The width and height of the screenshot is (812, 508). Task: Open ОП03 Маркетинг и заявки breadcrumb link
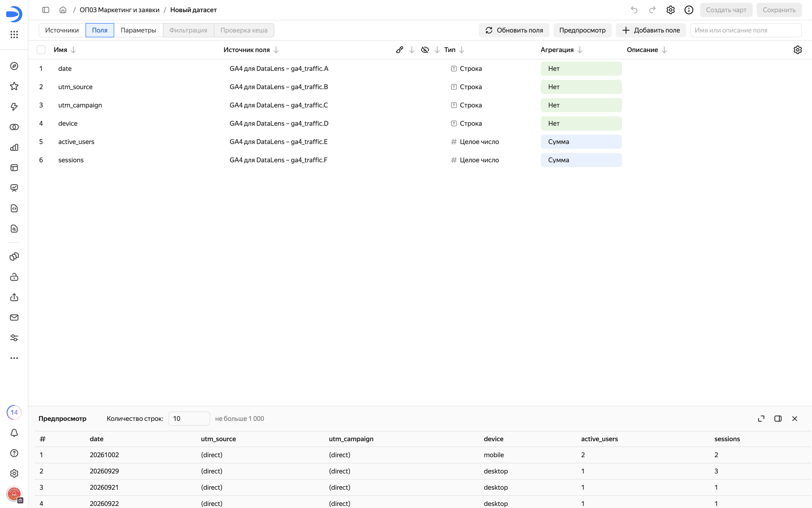pyautogui.click(x=120, y=10)
